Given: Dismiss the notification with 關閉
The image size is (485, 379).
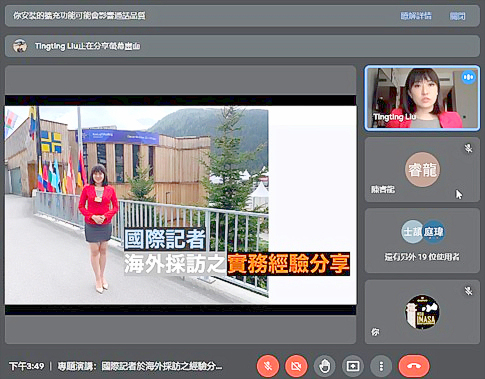Looking at the screenshot, I should tap(457, 16).
